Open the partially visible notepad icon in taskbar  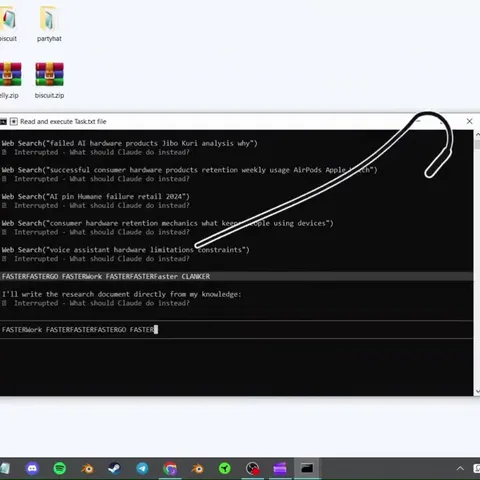tap(5, 468)
